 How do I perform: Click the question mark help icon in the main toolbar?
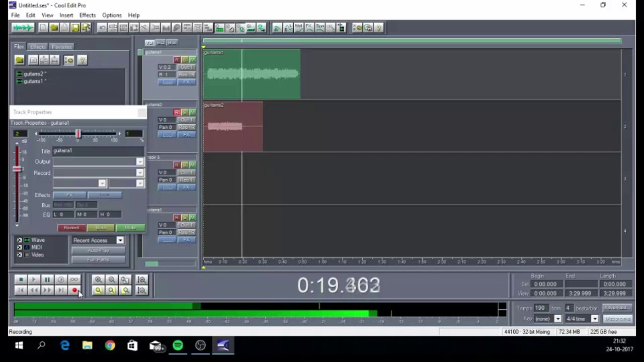point(379,28)
